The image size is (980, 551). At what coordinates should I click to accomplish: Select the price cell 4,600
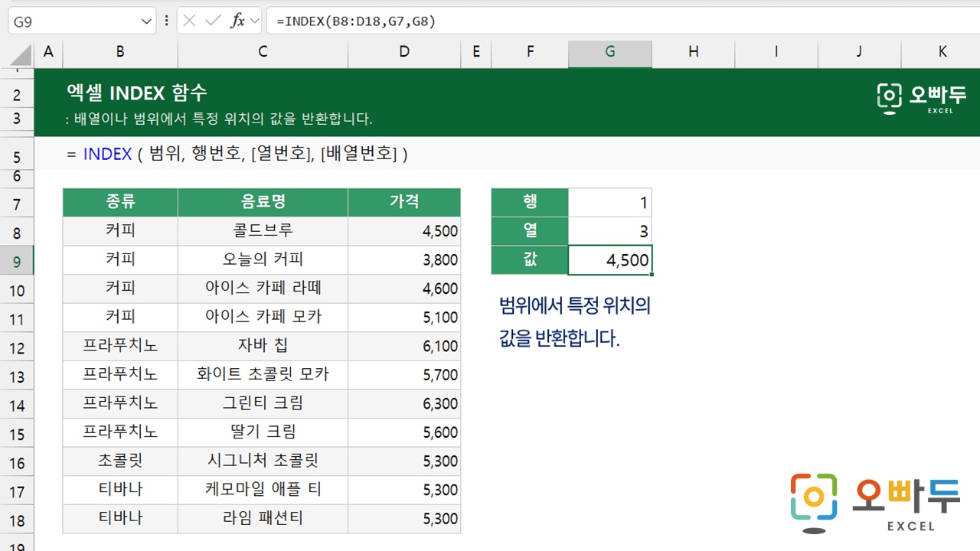[x=404, y=289]
